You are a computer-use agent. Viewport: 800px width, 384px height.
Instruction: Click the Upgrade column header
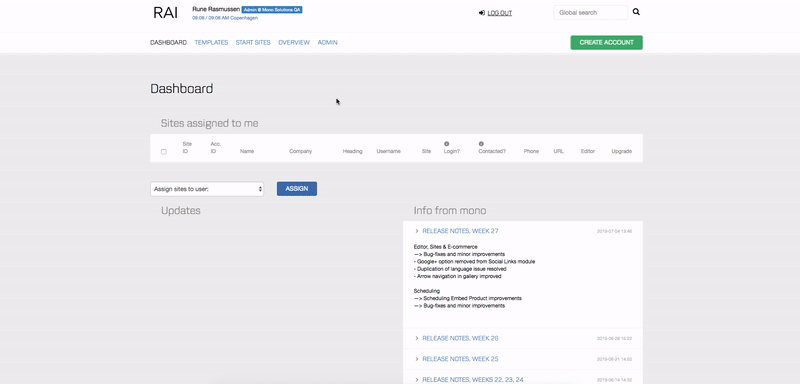[x=622, y=151]
